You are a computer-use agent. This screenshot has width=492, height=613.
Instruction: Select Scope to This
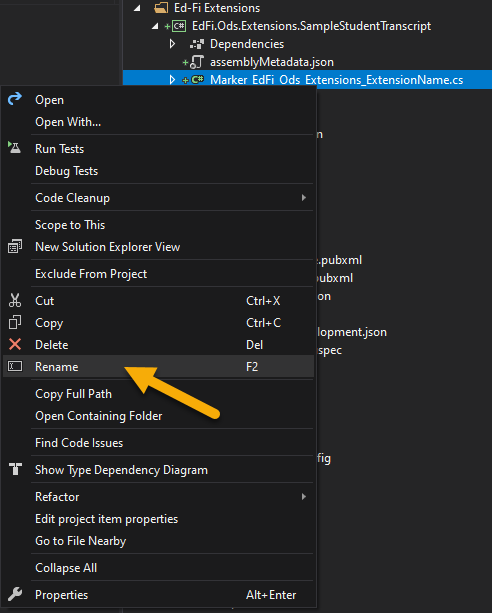[x=158, y=225]
